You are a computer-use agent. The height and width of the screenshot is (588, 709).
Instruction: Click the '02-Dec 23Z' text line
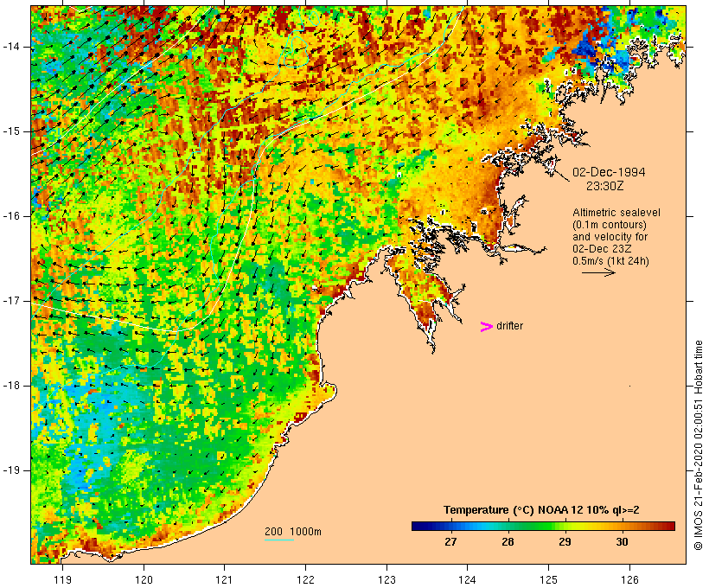click(x=602, y=249)
